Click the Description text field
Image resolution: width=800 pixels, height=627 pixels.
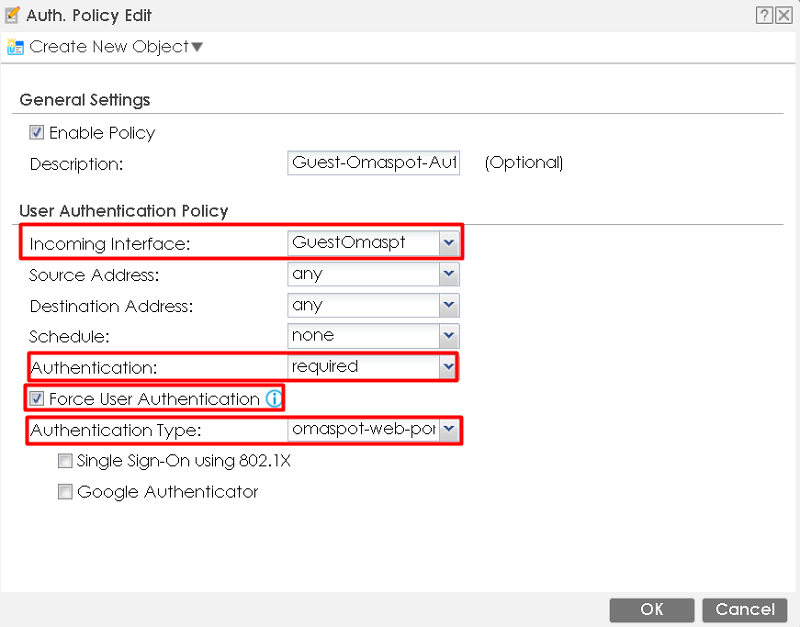(373, 163)
